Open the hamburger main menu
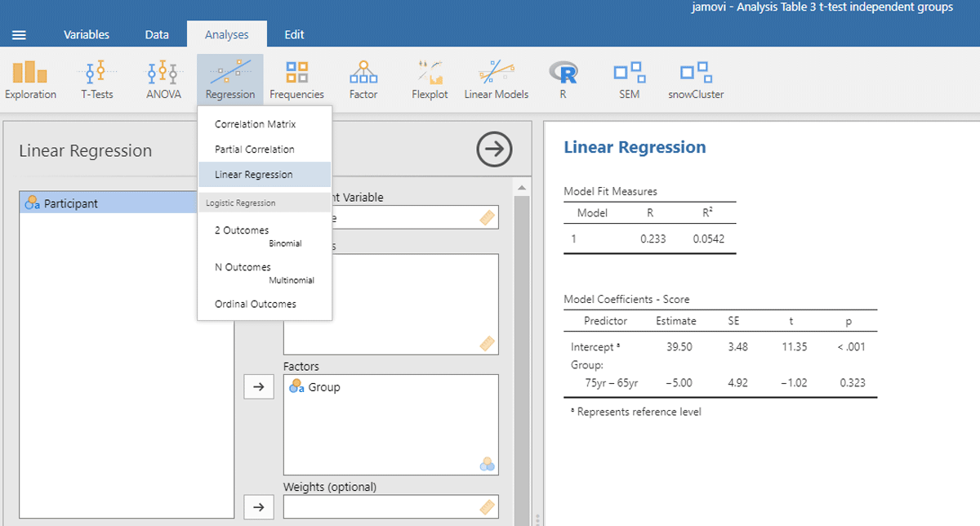 click(x=20, y=35)
